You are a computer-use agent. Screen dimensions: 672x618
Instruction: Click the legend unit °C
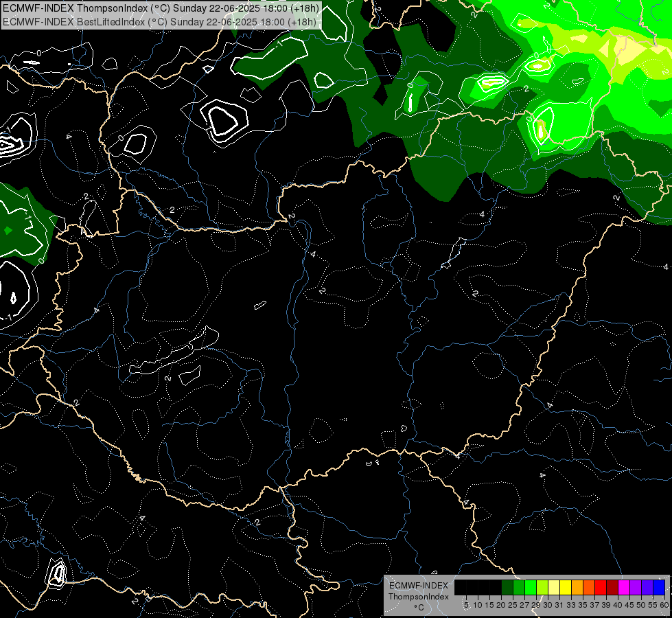(419, 607)
